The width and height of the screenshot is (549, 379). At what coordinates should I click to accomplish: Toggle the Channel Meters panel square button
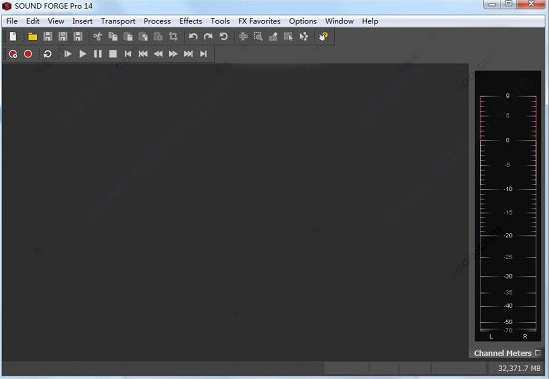[538, 353]
